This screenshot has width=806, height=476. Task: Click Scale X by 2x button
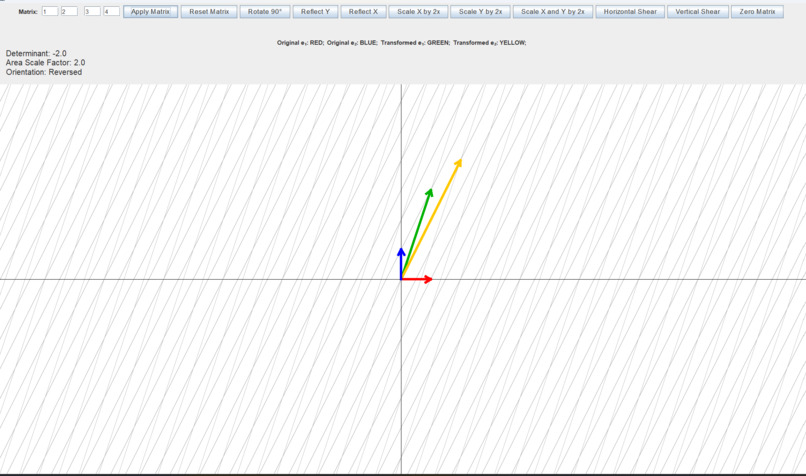(x=418, y=11)
